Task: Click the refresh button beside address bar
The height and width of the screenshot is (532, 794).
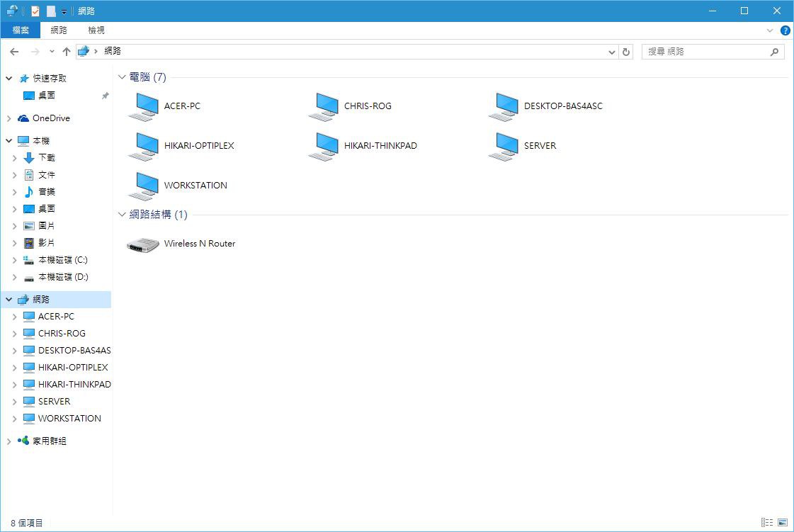Action: point(625,52)
